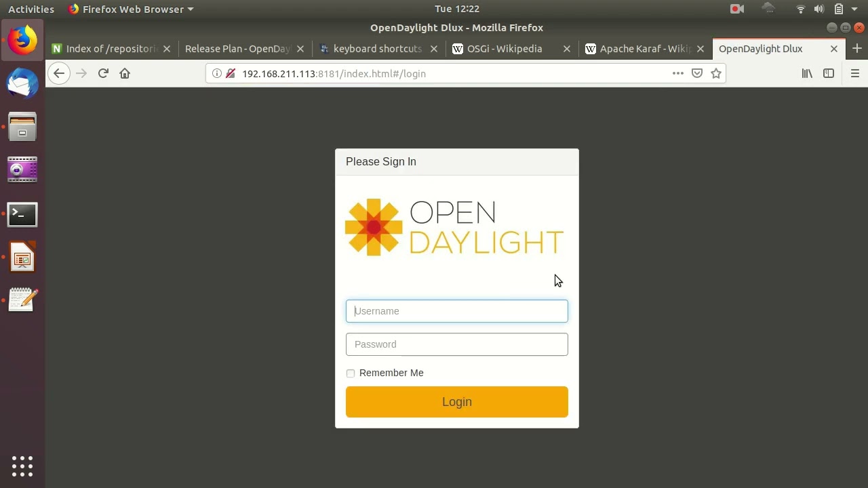Screen dimensions: 868x488
Task: Click the browser Forward arrow button
Action: [81, 73]
